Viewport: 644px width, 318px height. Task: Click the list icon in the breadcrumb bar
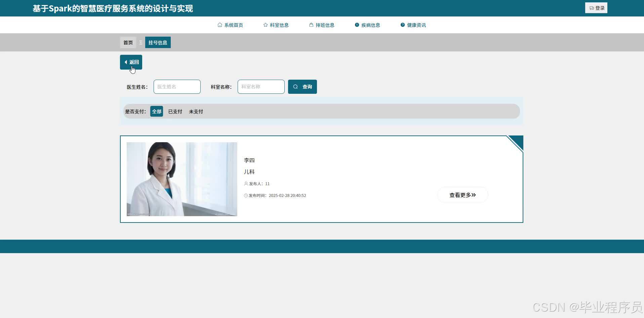[141, 42]
